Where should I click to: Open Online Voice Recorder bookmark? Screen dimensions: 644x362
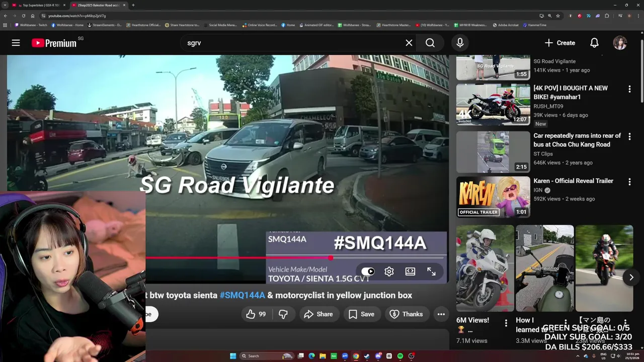click(x=260, y=25)
